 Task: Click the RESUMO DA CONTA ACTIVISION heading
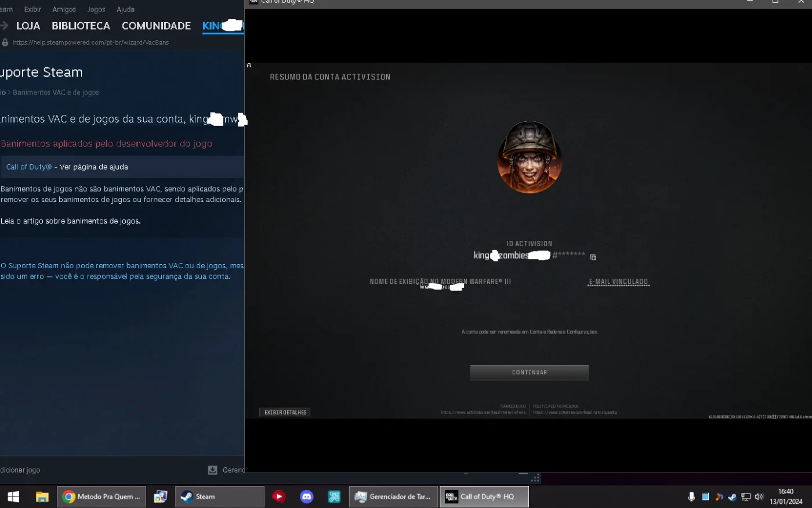coord(330,77)
